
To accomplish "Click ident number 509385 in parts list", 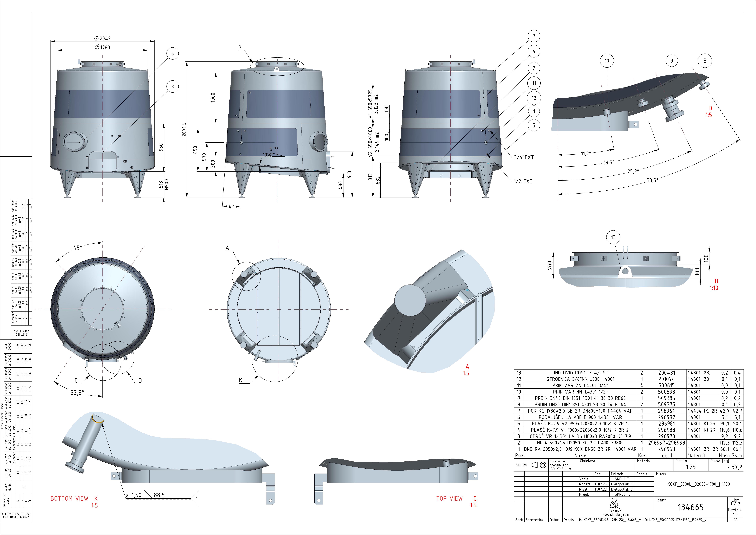I will click(666, 398).
